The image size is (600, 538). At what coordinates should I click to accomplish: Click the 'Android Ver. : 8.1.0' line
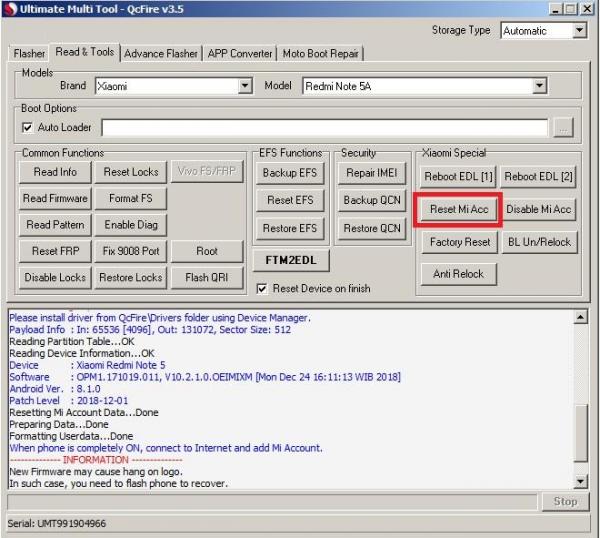55,389
